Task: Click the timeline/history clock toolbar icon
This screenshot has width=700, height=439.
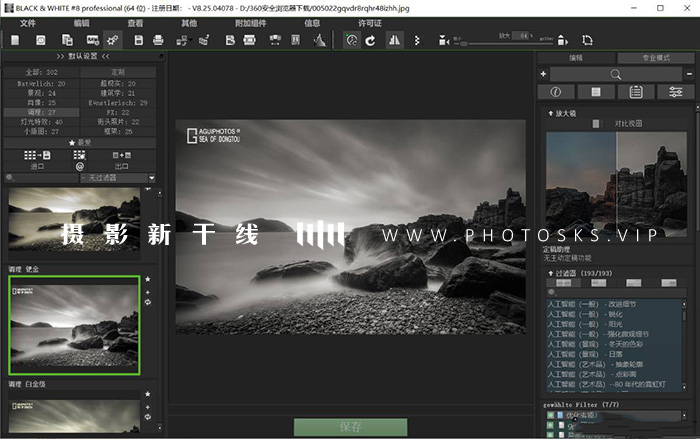Action: pos(41,41)
